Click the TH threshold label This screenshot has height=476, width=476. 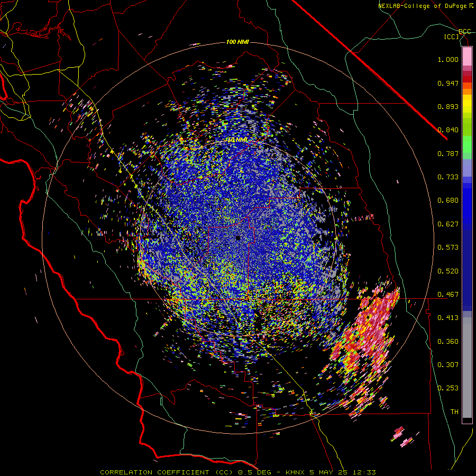coord(454,412)
